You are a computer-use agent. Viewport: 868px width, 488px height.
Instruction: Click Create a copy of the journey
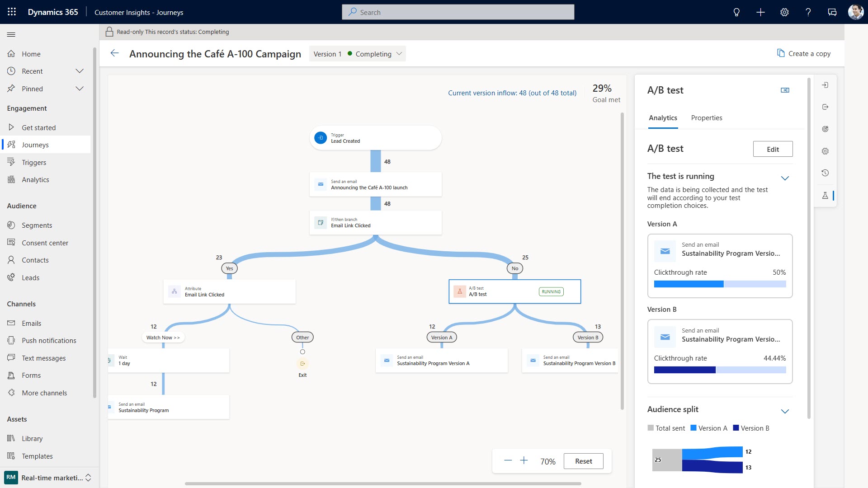pyautogui.click(x=804, y=53)
